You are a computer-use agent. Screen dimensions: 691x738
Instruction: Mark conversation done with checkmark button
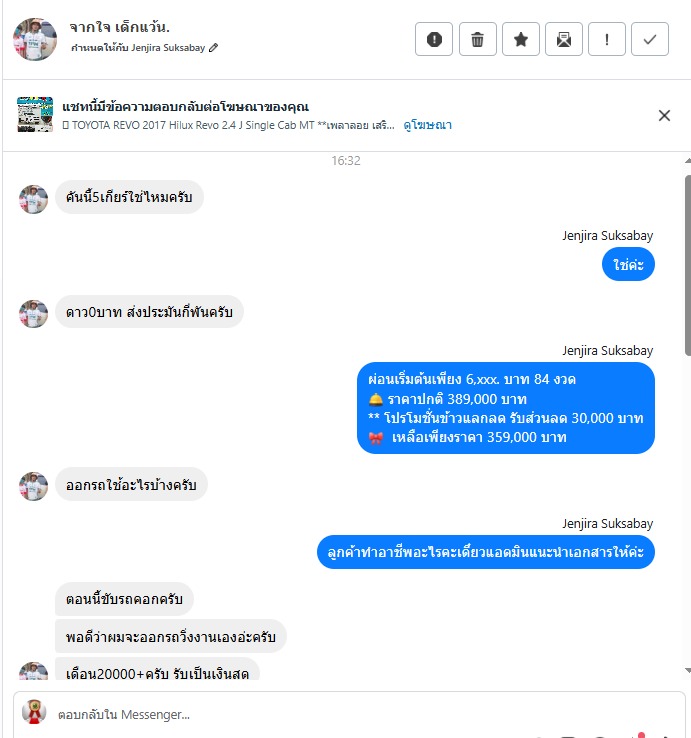click(x=650, y=39)
